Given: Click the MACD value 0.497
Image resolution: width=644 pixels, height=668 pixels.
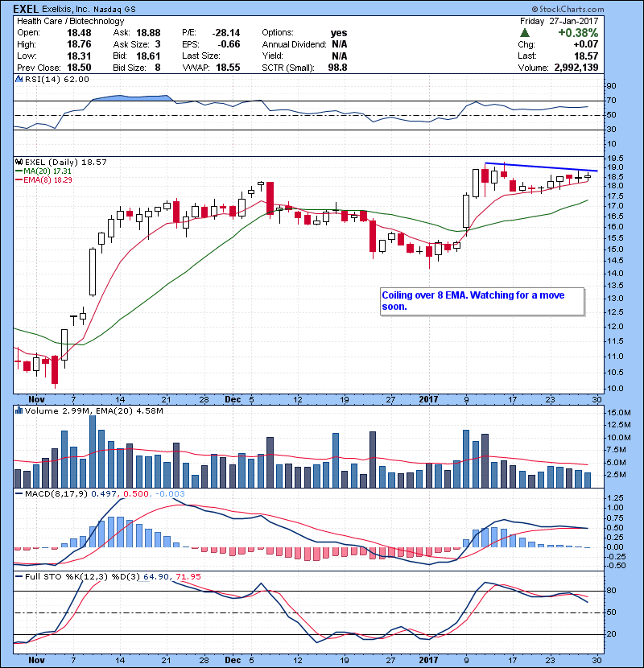Looking at the screenshot, I should coord(104,494).
